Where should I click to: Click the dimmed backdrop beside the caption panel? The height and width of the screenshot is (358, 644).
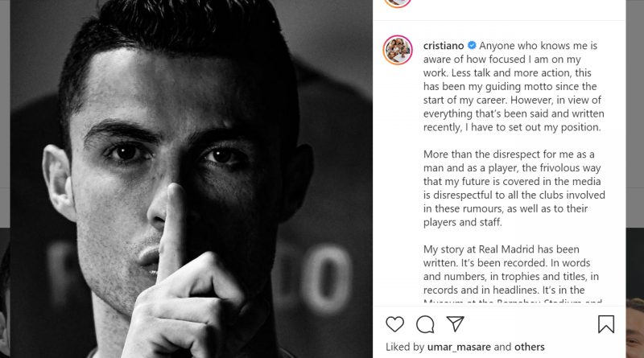pos(635,111)
